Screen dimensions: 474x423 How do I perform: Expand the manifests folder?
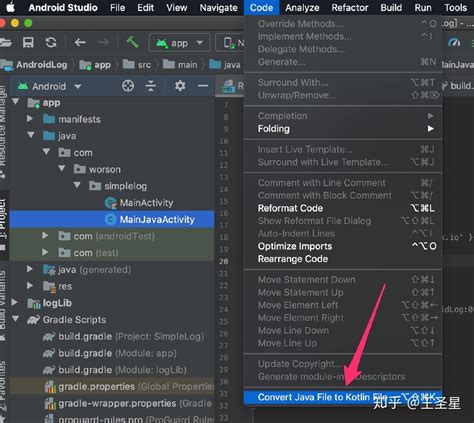30,118
